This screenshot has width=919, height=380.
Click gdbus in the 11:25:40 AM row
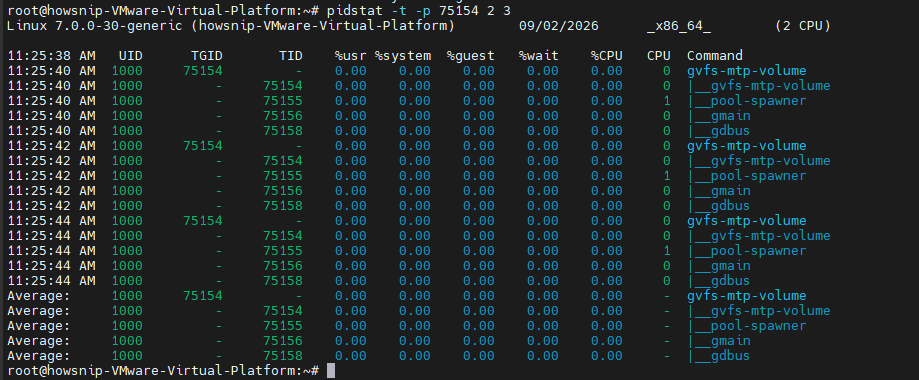click(730, 131)
